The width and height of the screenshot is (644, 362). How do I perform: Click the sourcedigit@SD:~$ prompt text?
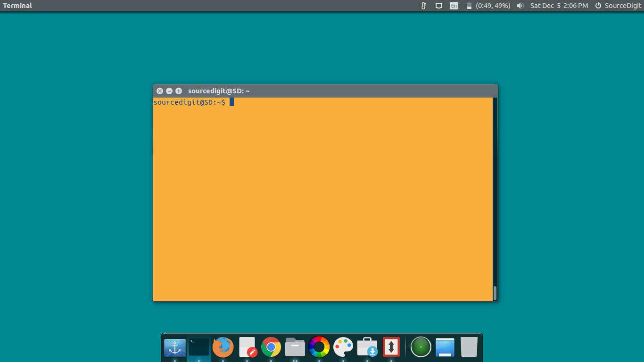[x=190, y=102]
